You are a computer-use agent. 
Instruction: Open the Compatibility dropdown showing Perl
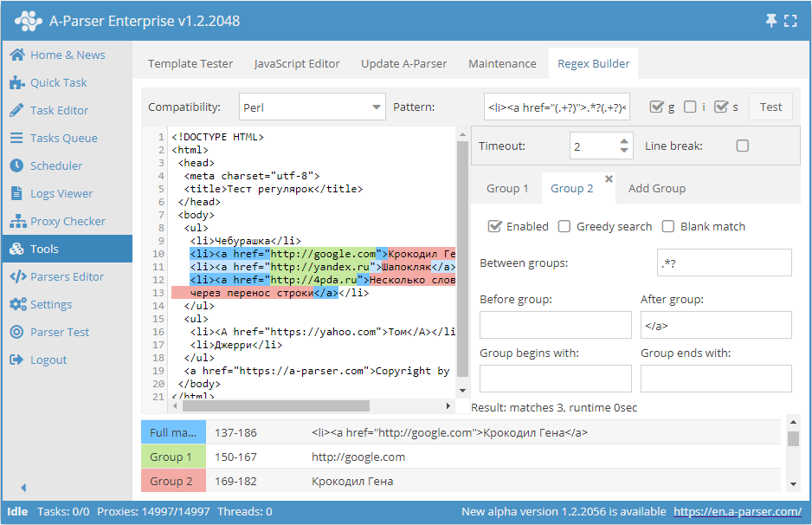312,106
